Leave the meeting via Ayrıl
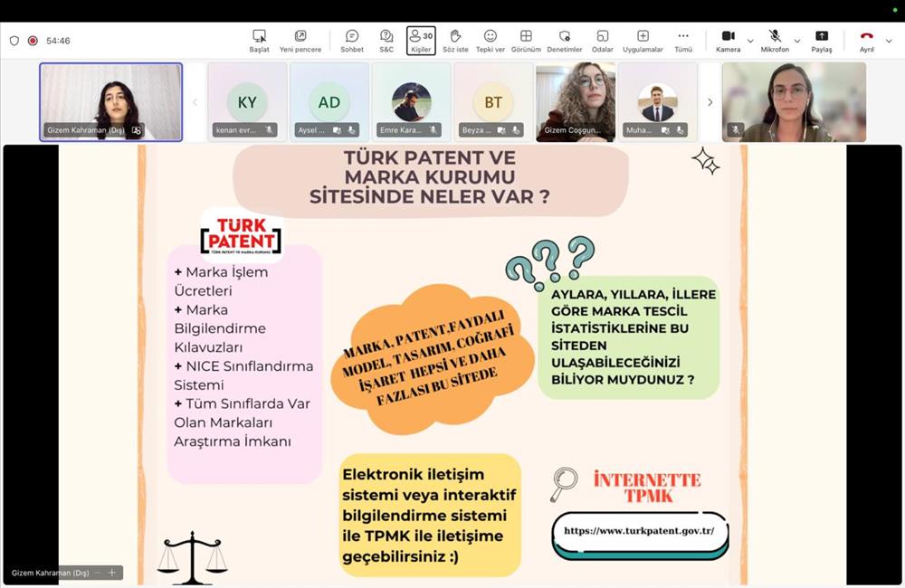905x588 pixels. point(865,36)
